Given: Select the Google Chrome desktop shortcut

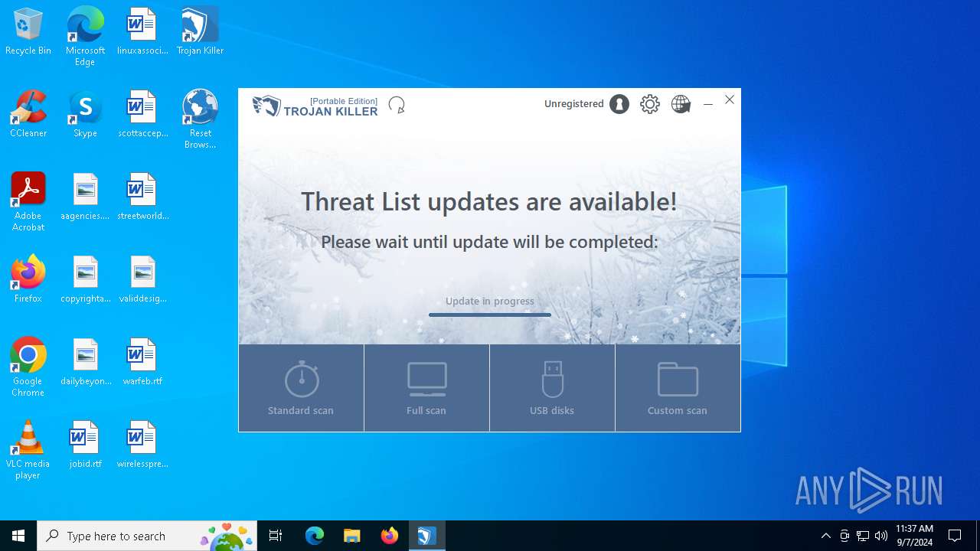Looking at the screenshot, I should tap(28, 367).
